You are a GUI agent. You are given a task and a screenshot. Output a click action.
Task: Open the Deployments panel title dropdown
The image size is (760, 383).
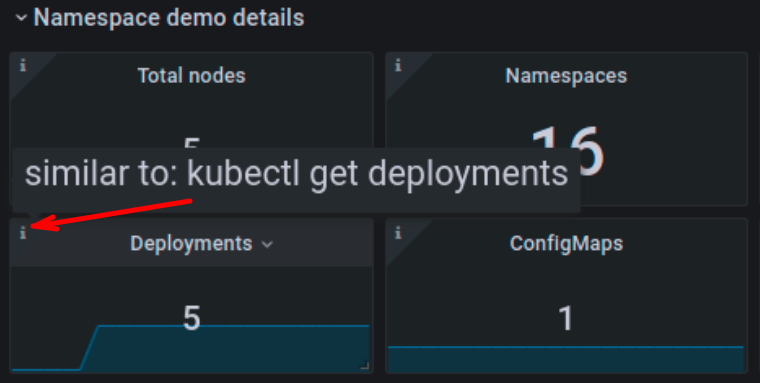pyautogui.click(x=267, y=244)
